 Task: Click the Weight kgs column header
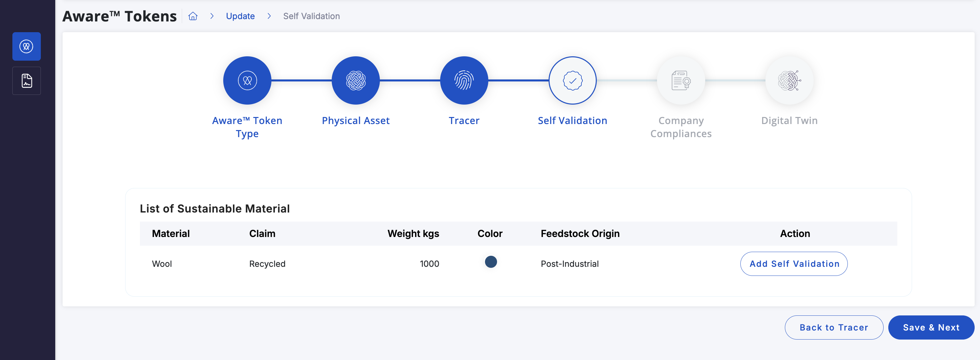[413, 234]
